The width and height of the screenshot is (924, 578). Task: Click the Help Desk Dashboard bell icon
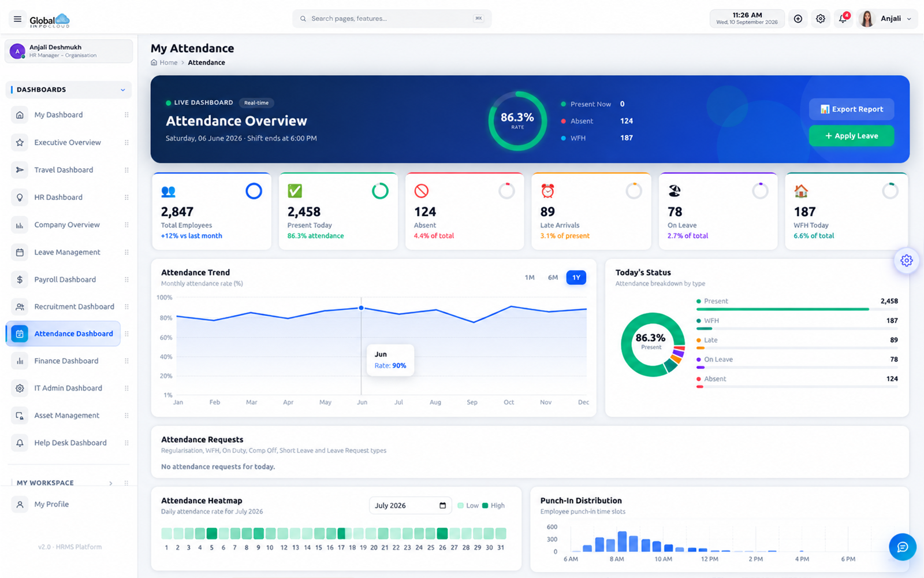pyautogui.click(x=20, y=443)
